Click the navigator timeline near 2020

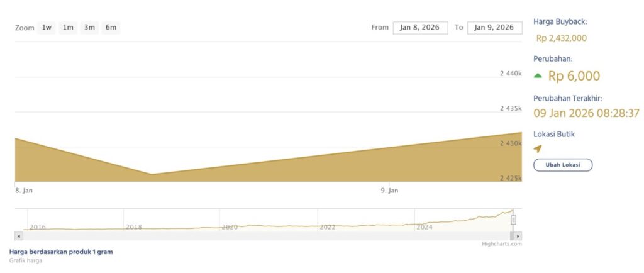[230, 226]
